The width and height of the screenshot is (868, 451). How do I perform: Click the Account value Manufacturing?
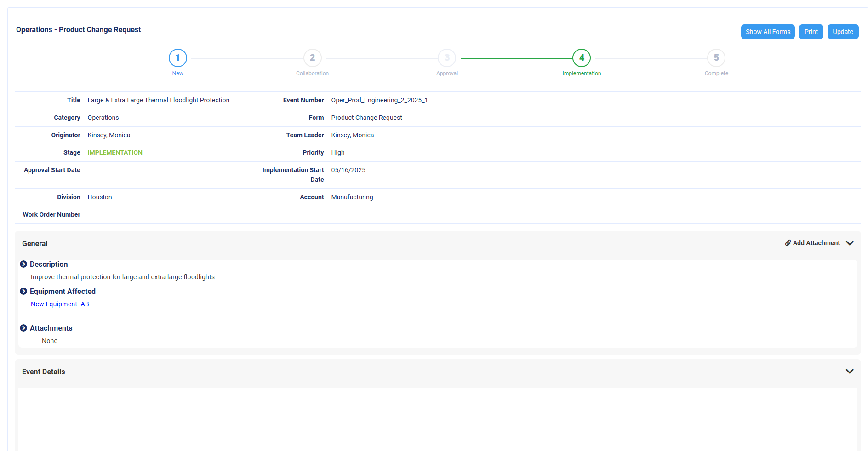click(x=352, y=197)
